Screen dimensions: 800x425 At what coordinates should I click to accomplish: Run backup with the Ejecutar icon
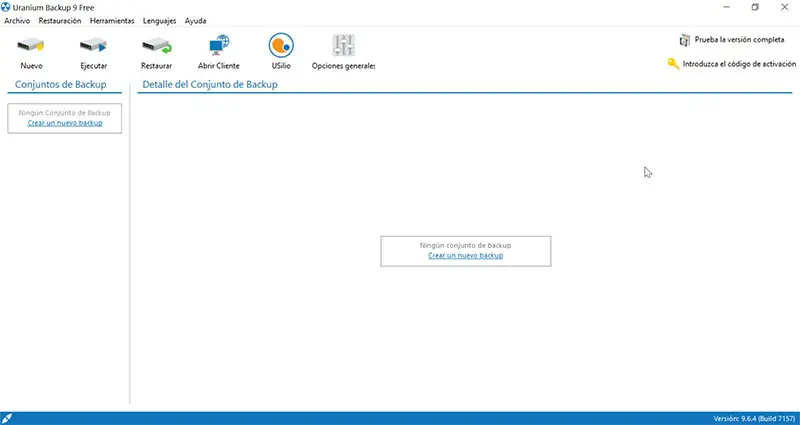pyautogui.click(x=93, y=46)
